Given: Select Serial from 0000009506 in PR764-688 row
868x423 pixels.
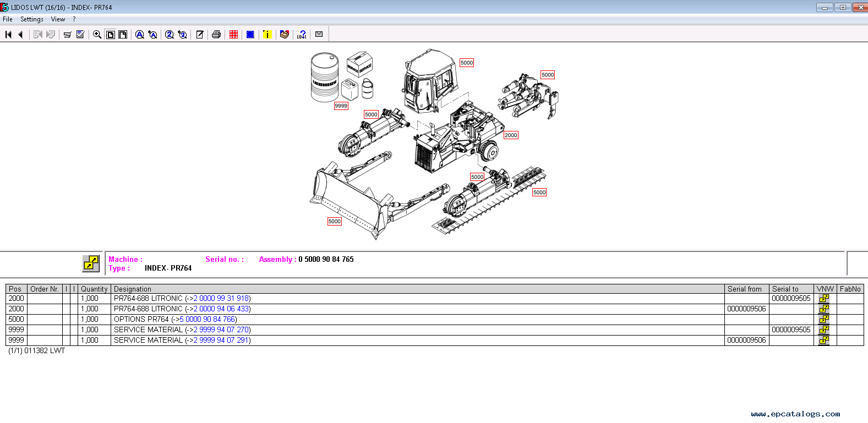Looking at the screenshot, I should click(746, 309).
